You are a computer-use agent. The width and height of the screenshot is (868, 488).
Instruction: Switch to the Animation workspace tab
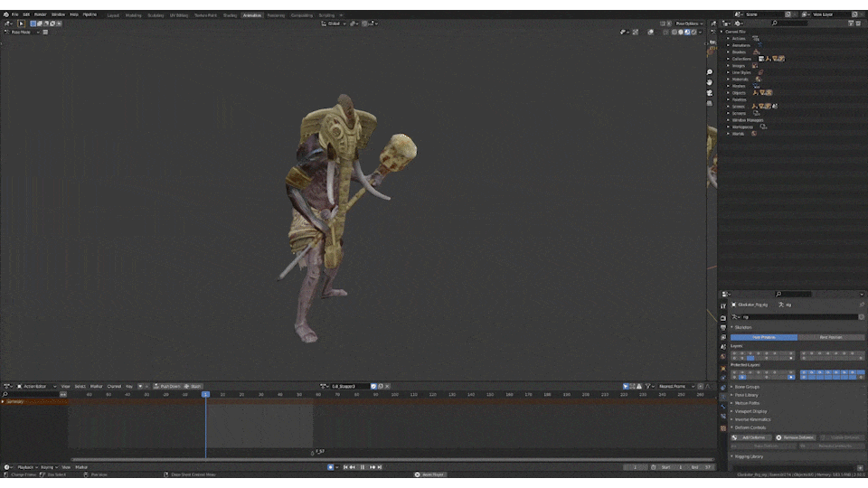tap(252, 14)
